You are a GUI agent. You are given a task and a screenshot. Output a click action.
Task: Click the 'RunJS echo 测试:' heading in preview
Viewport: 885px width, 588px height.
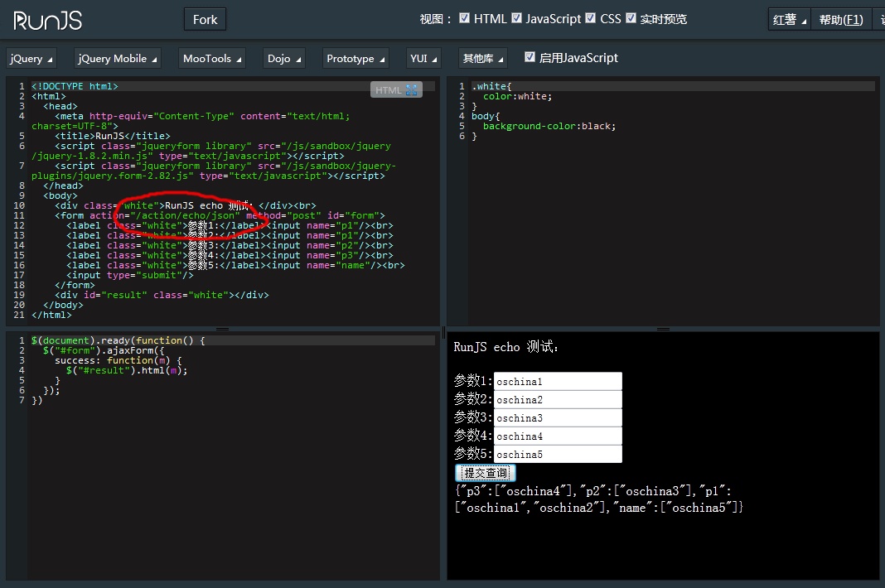505,347
